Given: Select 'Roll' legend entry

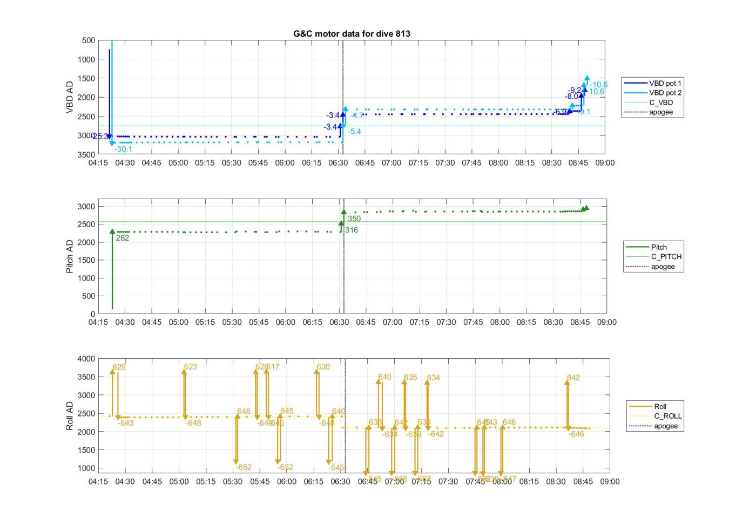Looking at the screenshot, I should click(660, 406).
